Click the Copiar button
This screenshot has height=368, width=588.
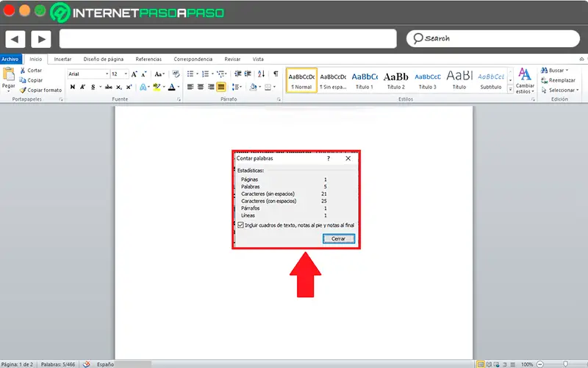31,80
